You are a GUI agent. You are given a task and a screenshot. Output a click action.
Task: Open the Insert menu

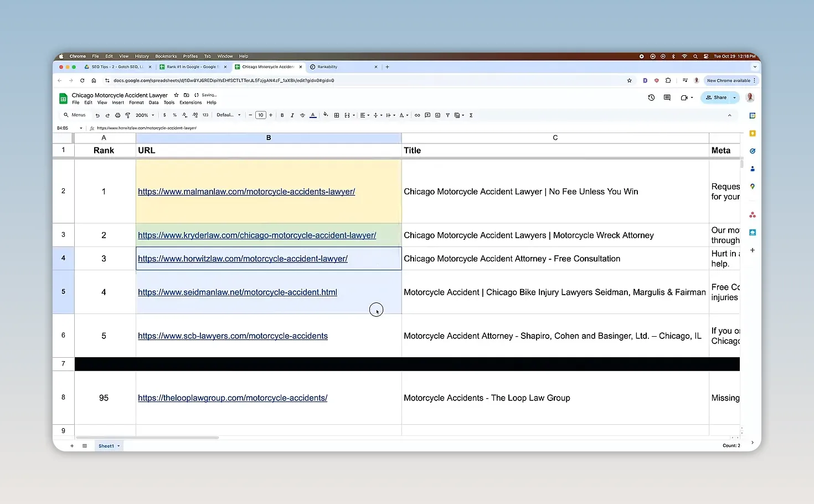[x=118, y=102]
